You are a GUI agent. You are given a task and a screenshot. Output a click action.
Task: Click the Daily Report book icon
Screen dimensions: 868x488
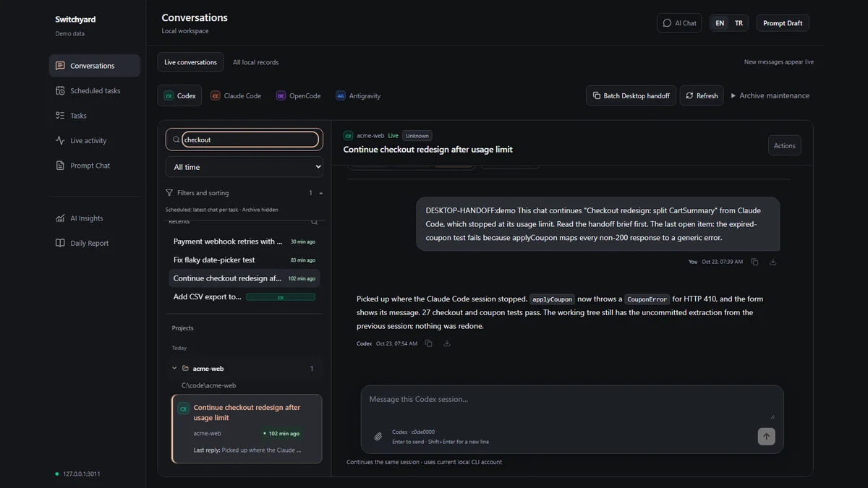tap(60, 244)
